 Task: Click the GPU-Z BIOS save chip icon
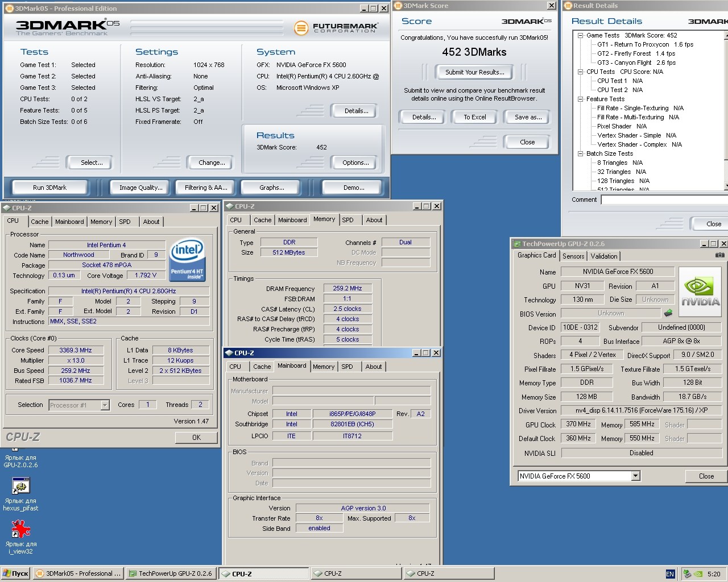[x=668, y=313]
